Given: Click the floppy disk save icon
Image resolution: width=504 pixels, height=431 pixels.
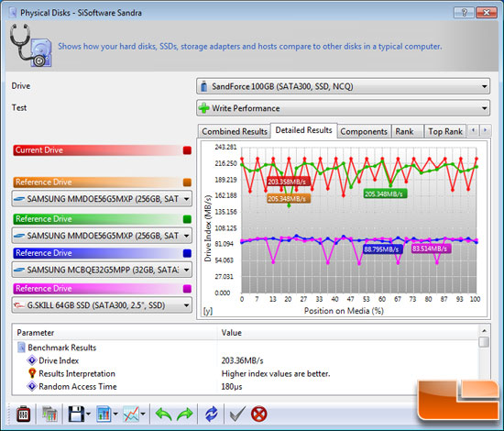Looking at the screenshot, I should coord(76,414).
